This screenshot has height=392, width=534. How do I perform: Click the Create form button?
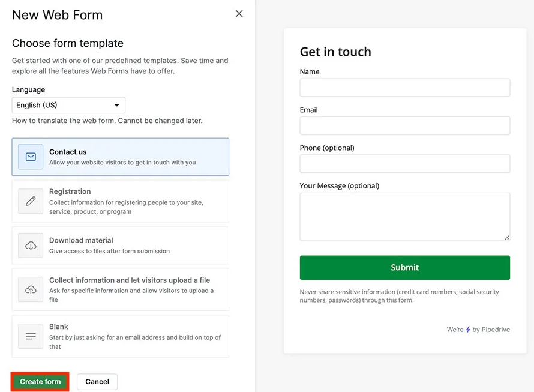pyautogui.click(x=39, y=381)
